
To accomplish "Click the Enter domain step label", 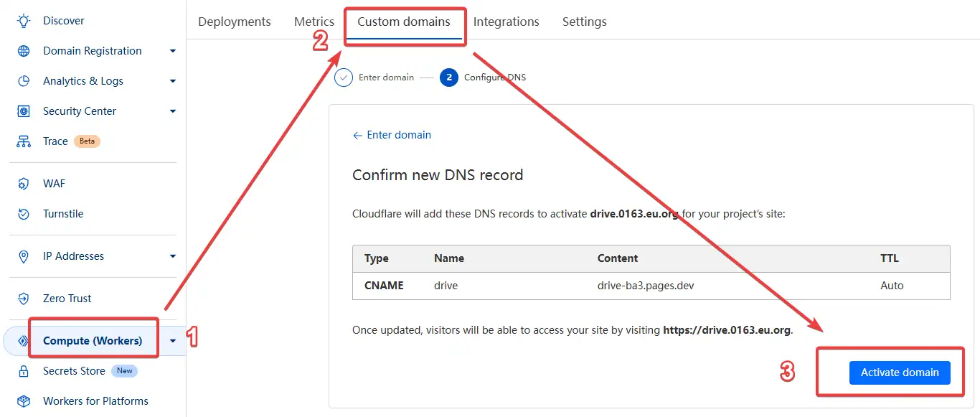I will 386,78.
